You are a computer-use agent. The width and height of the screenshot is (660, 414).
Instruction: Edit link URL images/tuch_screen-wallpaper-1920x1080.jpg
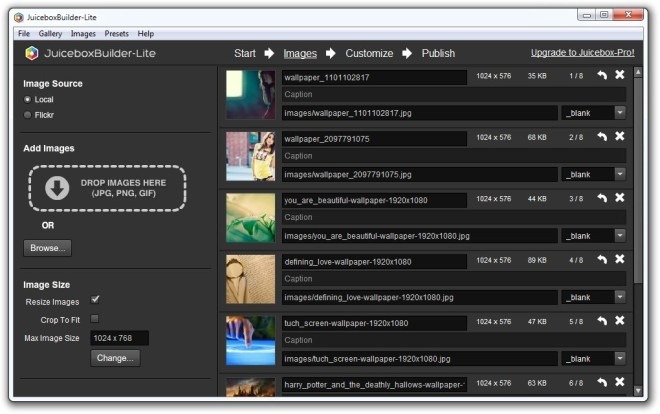[420, 359]
